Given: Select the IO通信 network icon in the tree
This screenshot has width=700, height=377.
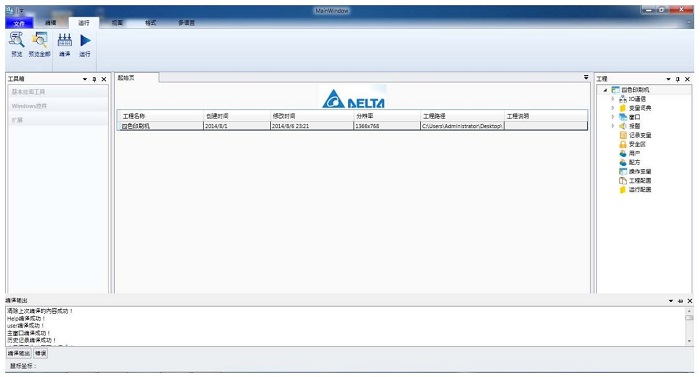Looking at the screenshot, I should coord(623,99).
